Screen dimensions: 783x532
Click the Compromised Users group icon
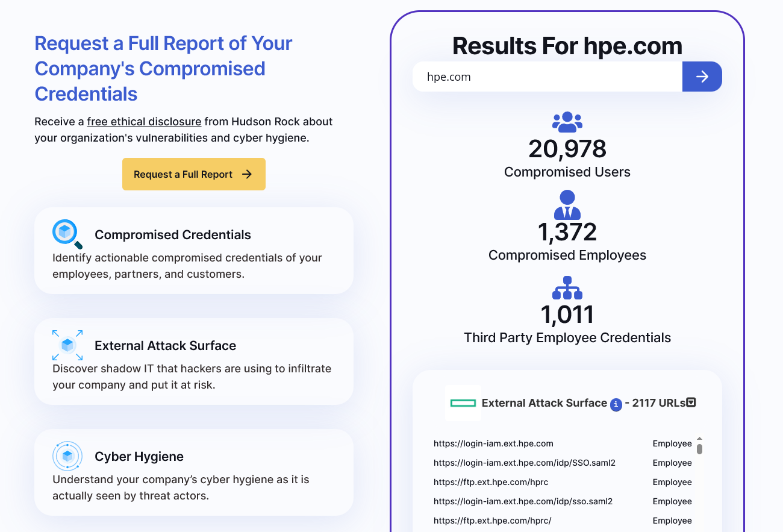tap(567, 122)
